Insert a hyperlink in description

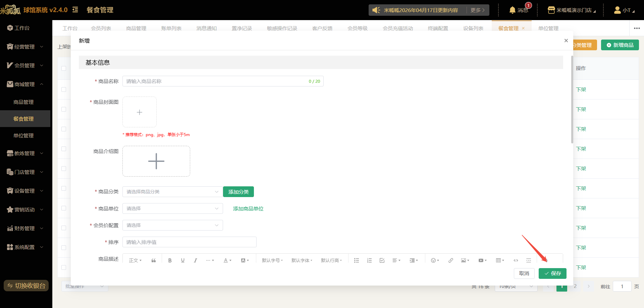[451, 260]
